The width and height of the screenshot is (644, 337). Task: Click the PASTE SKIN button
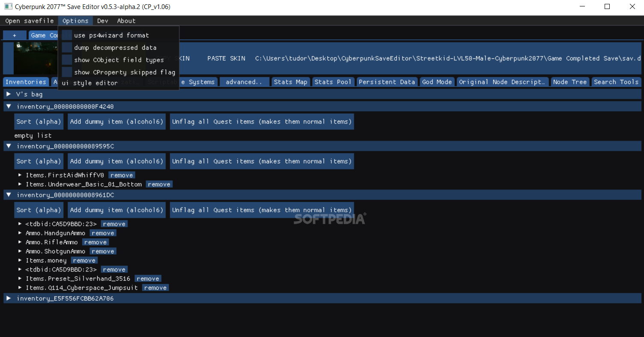pos(226,58)
